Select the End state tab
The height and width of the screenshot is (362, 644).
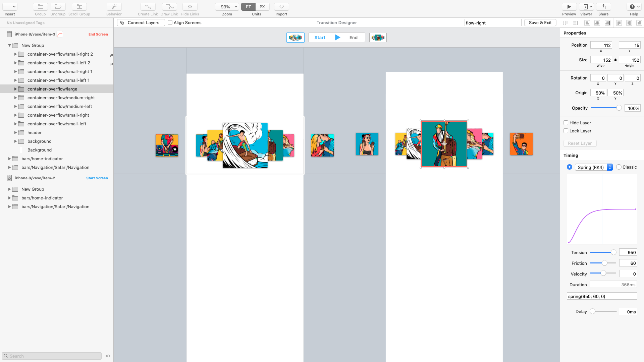click(354, 38)
